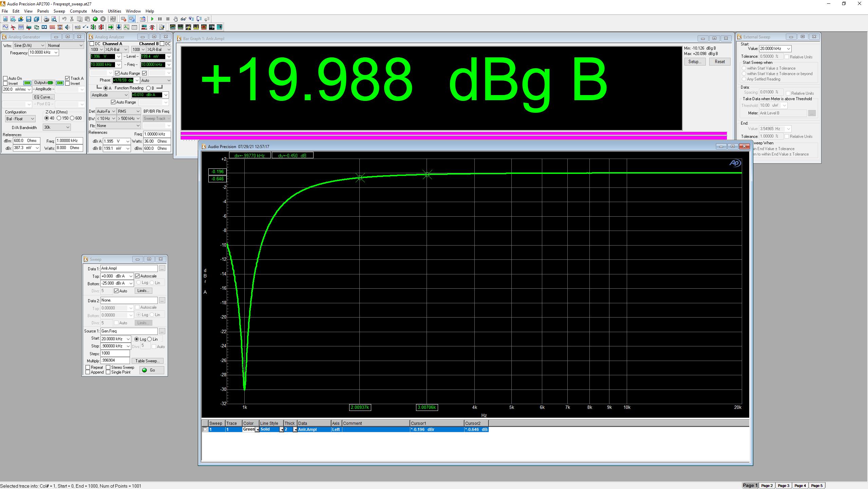Click Limits... button for Data 1

[143, 291]
